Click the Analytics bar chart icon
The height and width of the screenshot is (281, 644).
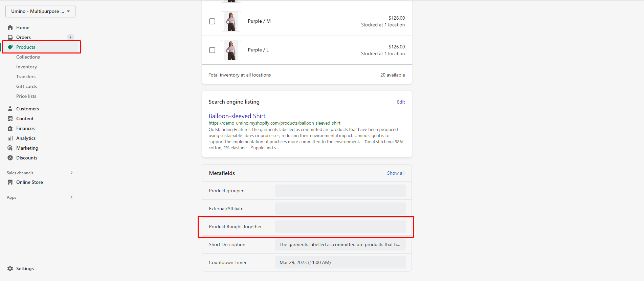coord(10,138)
